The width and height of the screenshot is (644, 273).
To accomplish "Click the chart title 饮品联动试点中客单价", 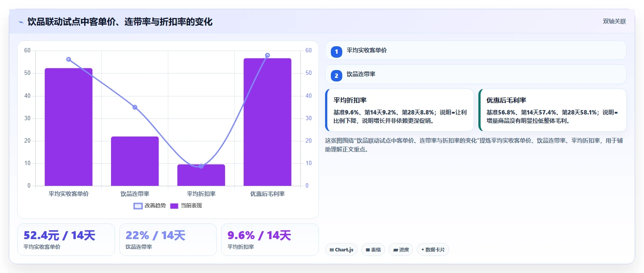I will [x=120, y=22].
